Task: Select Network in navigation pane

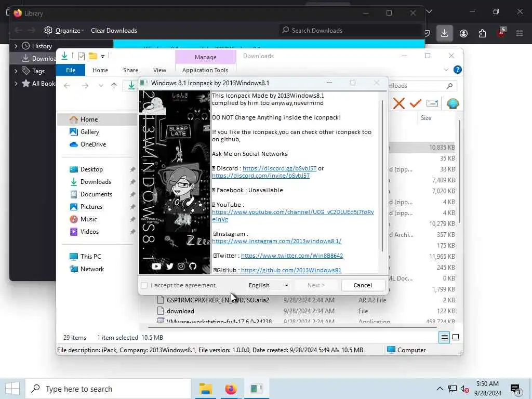Action: tap(92, 269)
